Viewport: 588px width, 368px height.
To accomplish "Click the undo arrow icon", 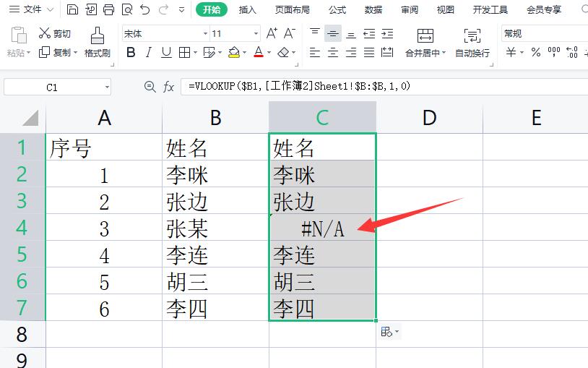I will click(x=145, y=9).
